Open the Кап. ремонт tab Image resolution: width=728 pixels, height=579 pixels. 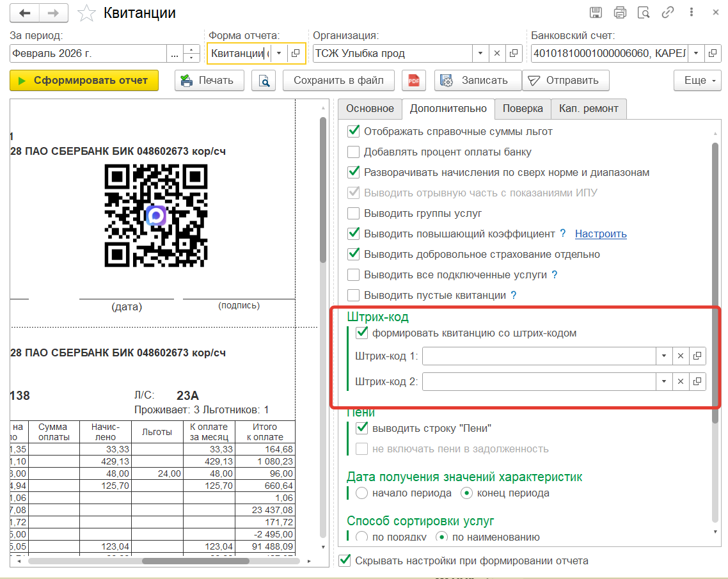(x=589, y=109)
